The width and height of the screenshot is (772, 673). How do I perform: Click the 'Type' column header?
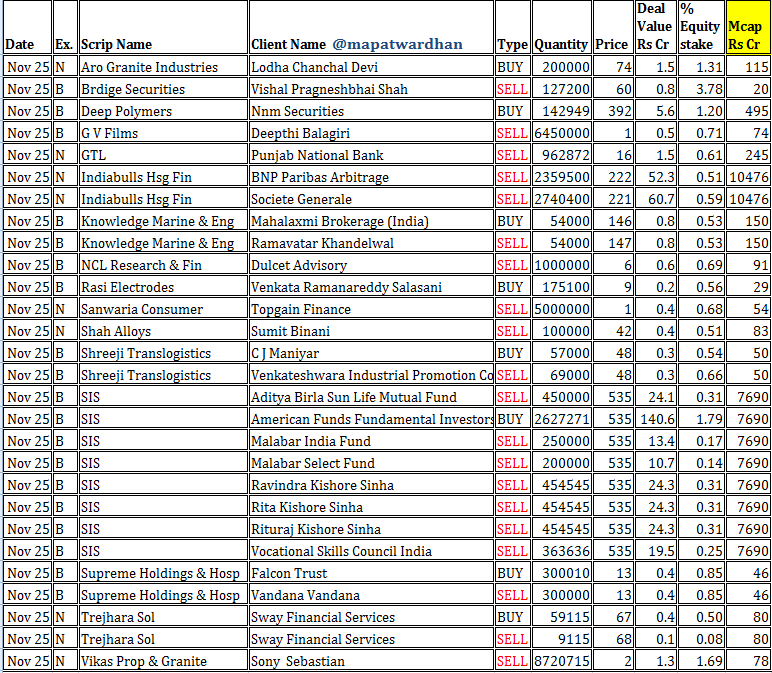point(513,27)
